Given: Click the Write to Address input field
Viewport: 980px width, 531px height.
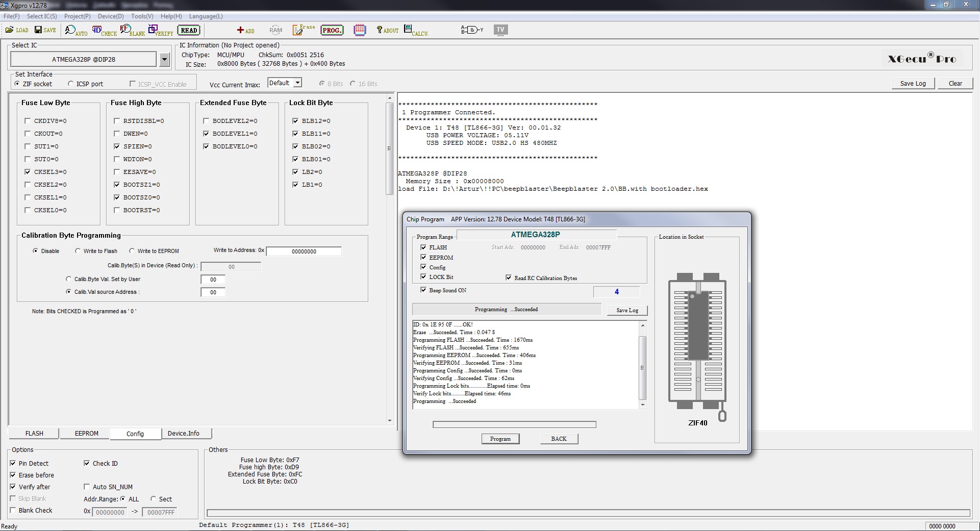Looking at the screenshot, I should tap(304, 251).
